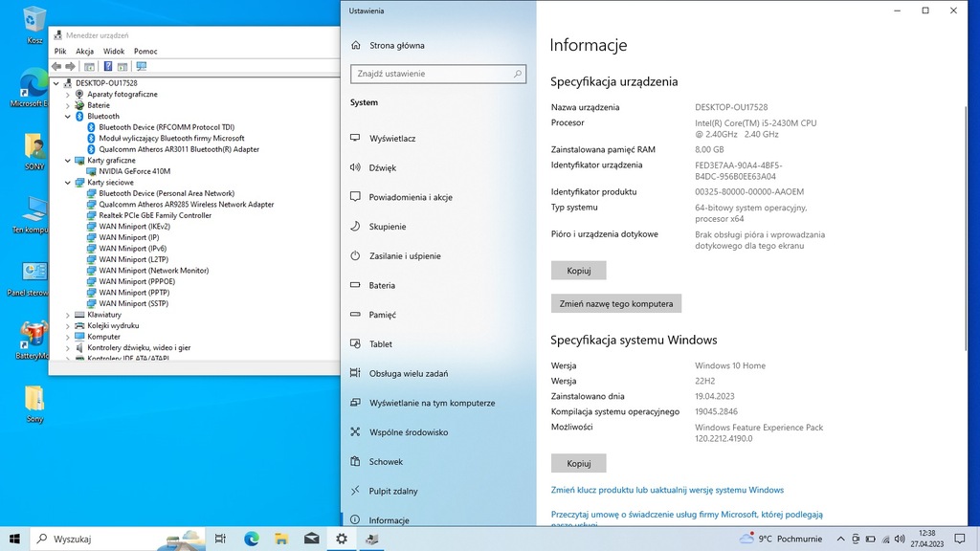980x551 pixels.
Task: Open Zmień klucz produktu lub uaktualnij link
Action: (x=667, y=490)
